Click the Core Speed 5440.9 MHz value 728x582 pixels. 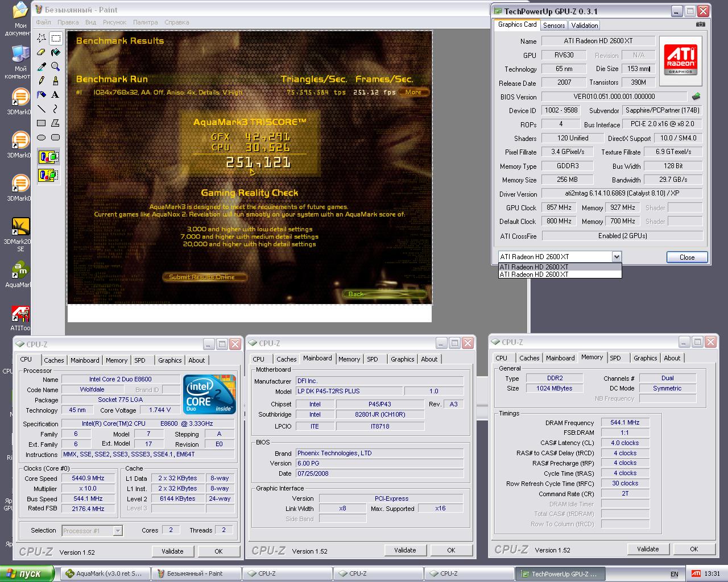[x=88, y=479]
